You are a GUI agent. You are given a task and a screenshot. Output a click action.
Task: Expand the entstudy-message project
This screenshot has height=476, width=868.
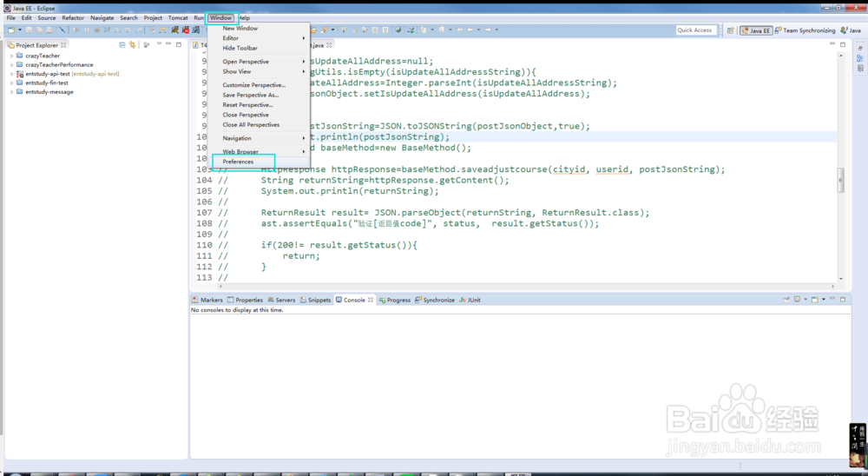point(11,92)
